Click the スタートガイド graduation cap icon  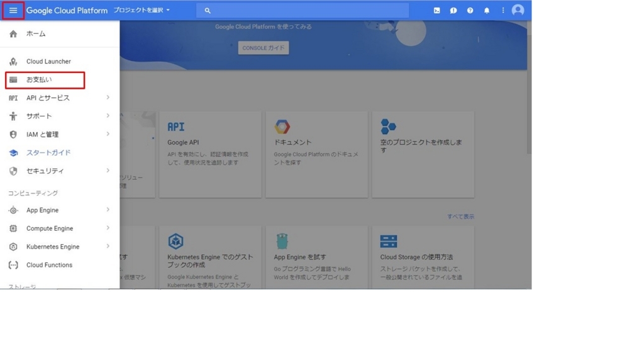tap(13, 153)
